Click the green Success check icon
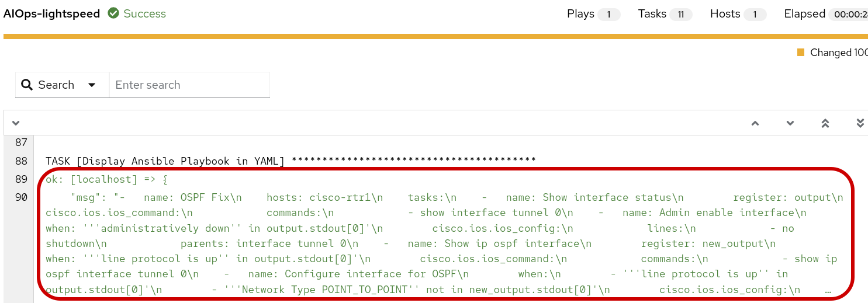Viewport: 868px width, 303px height. tap(114, 13)
